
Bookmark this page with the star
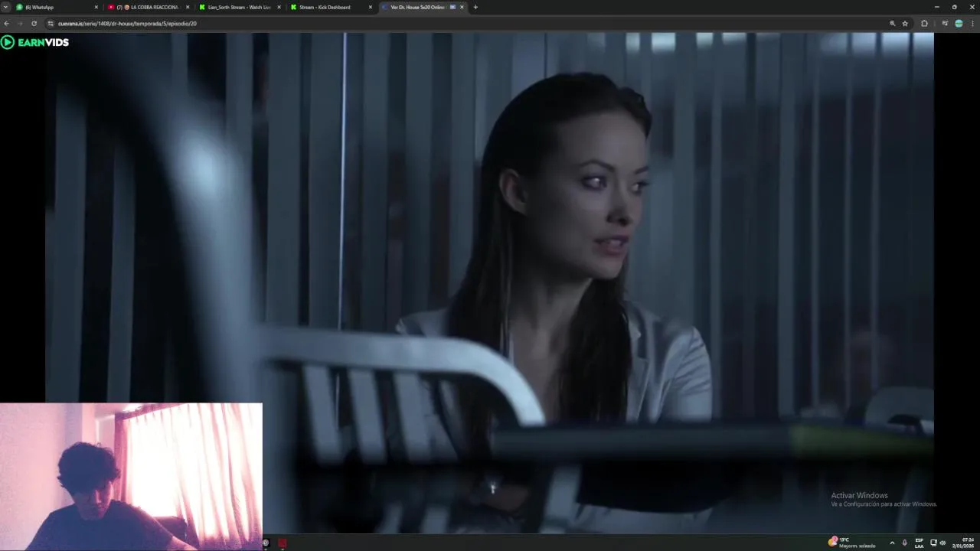(905, 24)
